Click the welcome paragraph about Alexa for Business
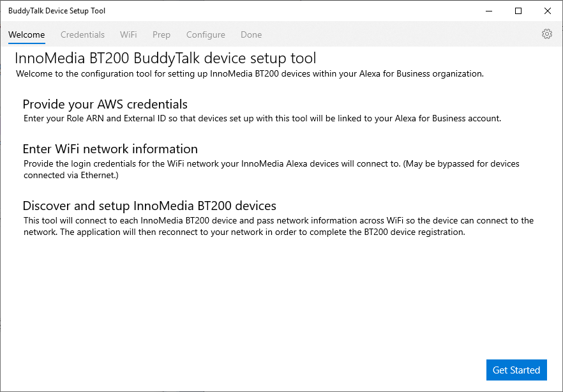The image size is (563, 392). tap(250, 74)
